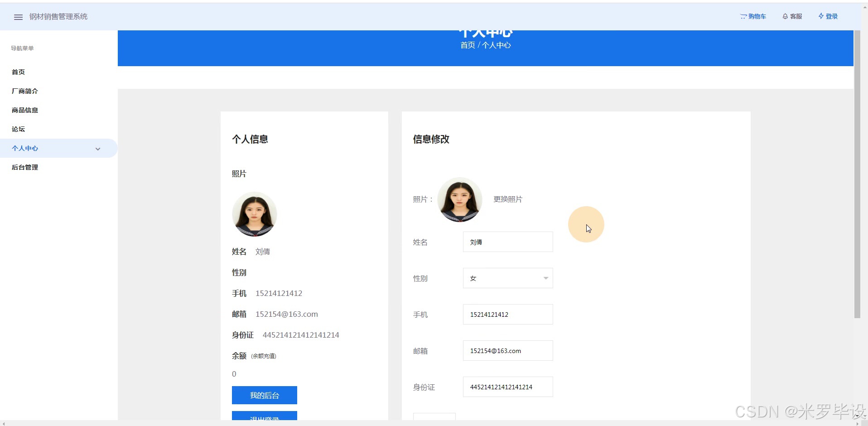Click the cart icon next to 购物车

coord(743,16)
